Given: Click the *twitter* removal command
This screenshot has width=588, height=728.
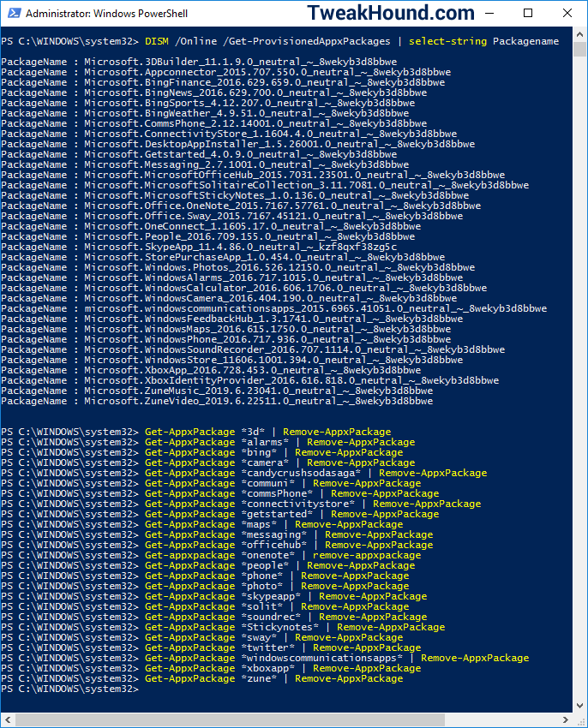Looking at the screenshot, I should [x=211, y=647].
